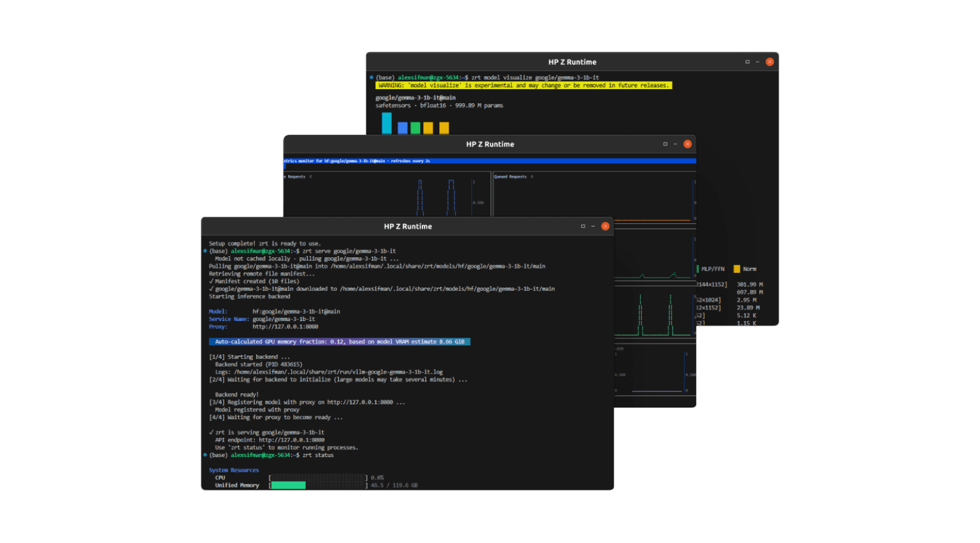Click the 'Model:' label
This screenshot has width=980, height=543.
tap(218, 312)
